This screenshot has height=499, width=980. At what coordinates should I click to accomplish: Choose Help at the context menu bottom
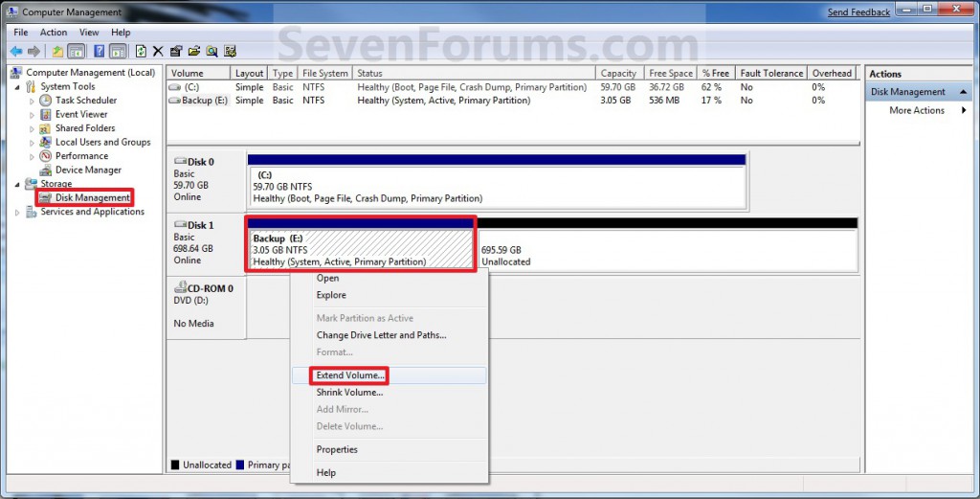click(x=389, y=473)
